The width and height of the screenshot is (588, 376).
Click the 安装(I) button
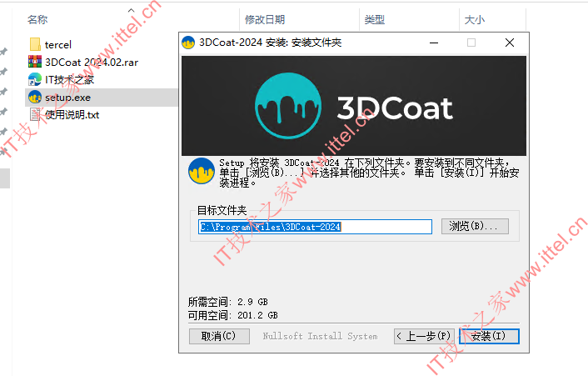pos(489,336)
